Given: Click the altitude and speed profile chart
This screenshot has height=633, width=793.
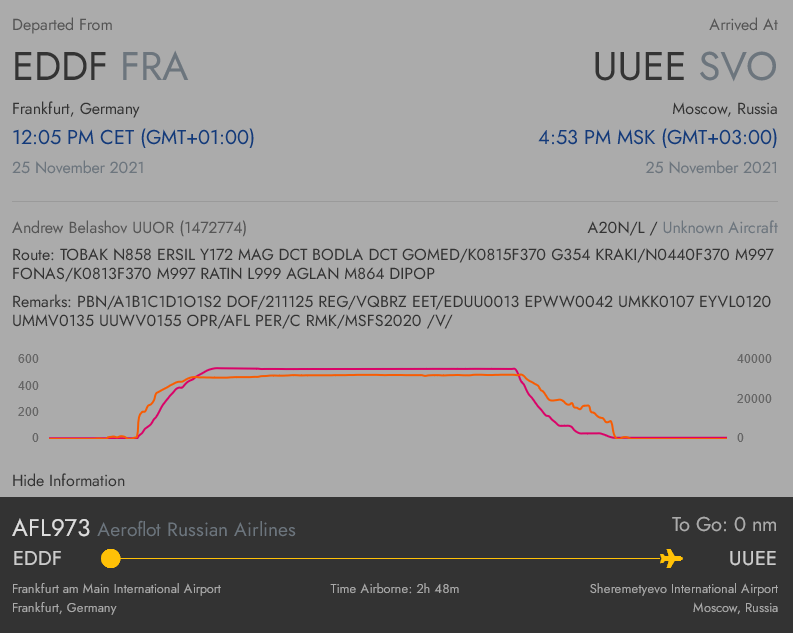Looking at the screenshot, I should coord(390,400).
